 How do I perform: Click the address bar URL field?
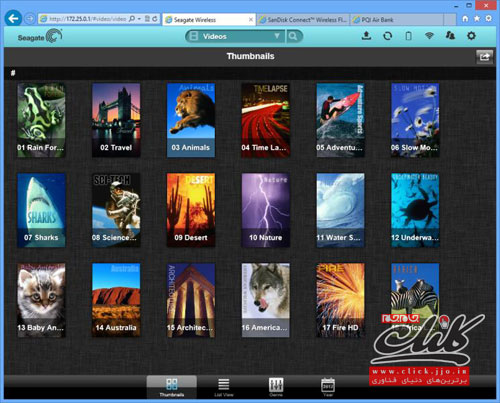87,19
